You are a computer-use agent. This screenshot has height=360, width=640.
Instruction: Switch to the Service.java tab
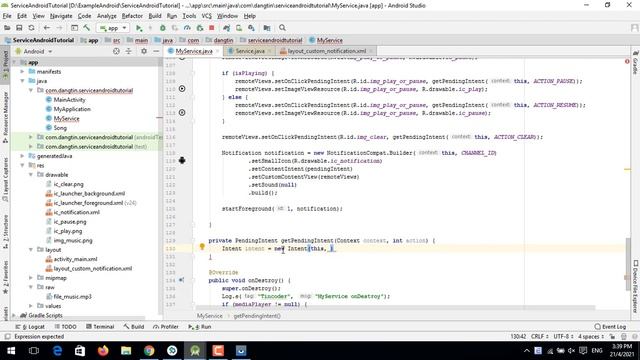tap(250, 51)
